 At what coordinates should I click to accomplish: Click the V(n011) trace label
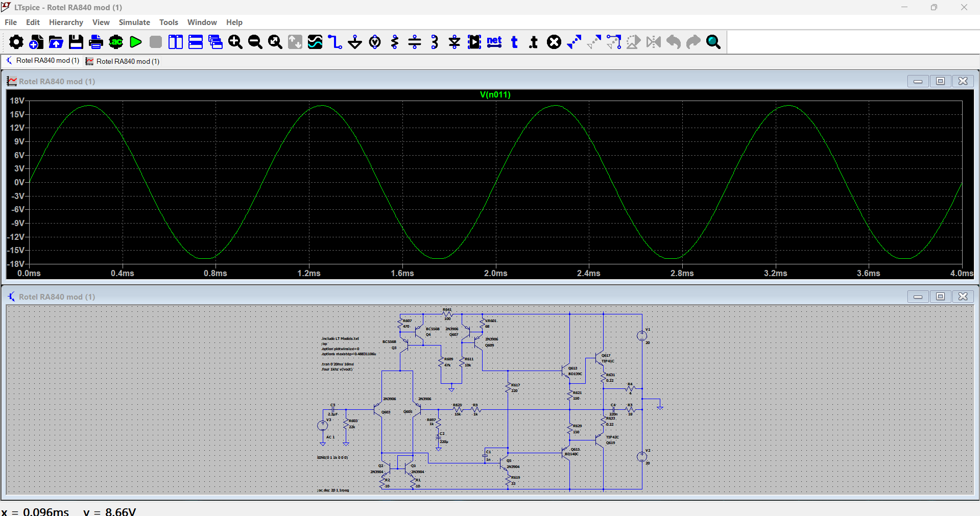(495, 94)
